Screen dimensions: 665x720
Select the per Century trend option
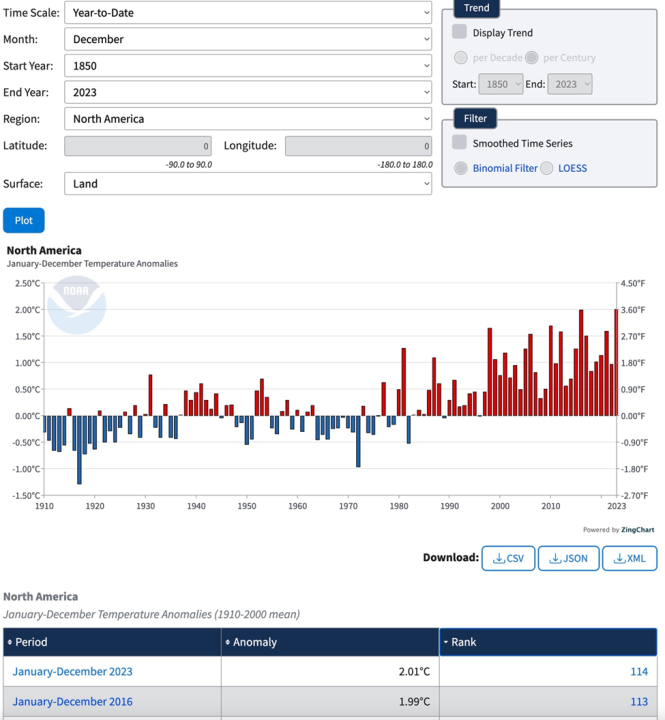click(x=532, y=58)
